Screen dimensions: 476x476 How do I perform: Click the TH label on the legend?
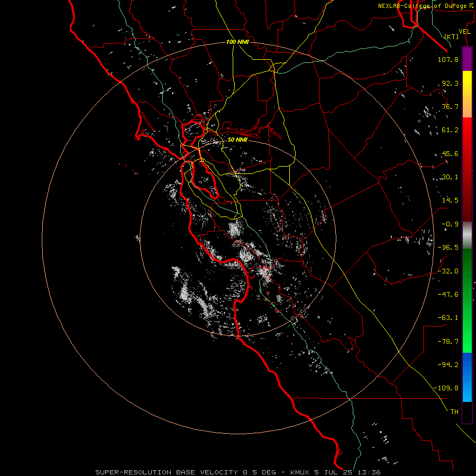454,412
